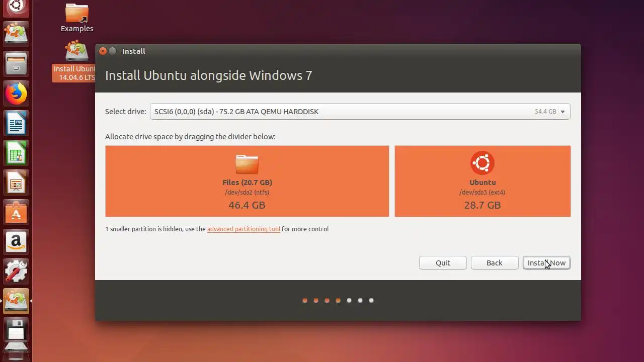The image size is (644, 362).
Task: Open the Select drive dropdown
Action: pos(360,112)
